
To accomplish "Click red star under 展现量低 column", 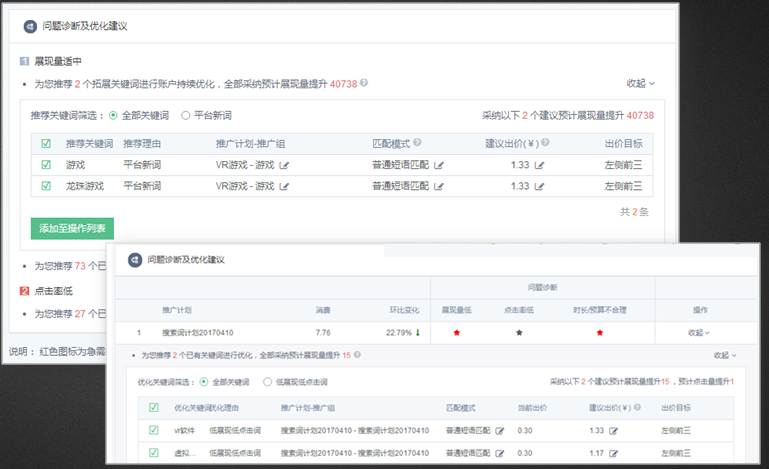I will pos(457,332).
